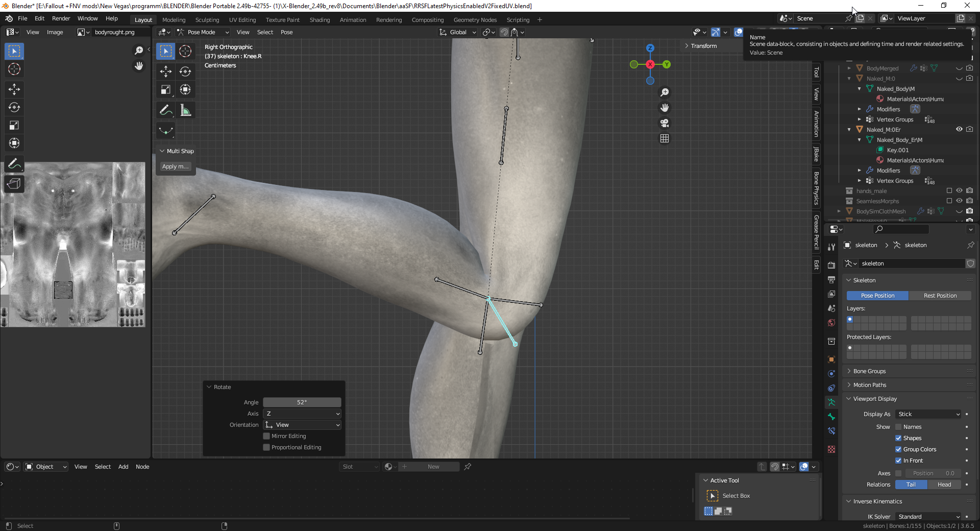
Task: Select the Annotate tool in viewport toolbar
Action: [165, 110]
